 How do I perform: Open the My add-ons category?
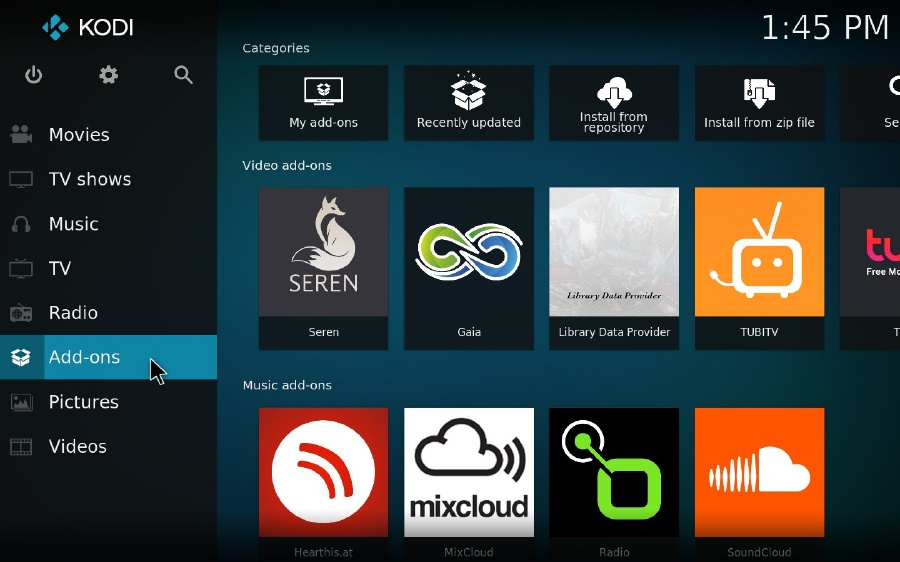[323, 103]
